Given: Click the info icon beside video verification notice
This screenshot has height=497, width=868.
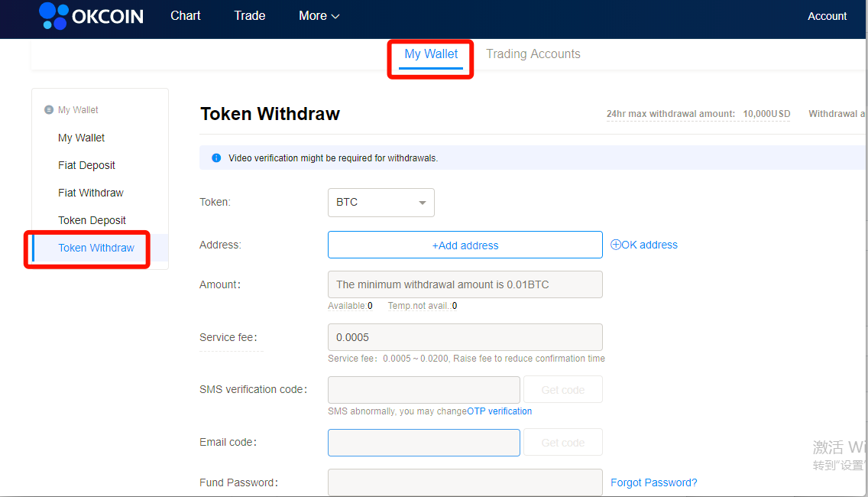Looking at the screenshot, I should pos(216,158).
